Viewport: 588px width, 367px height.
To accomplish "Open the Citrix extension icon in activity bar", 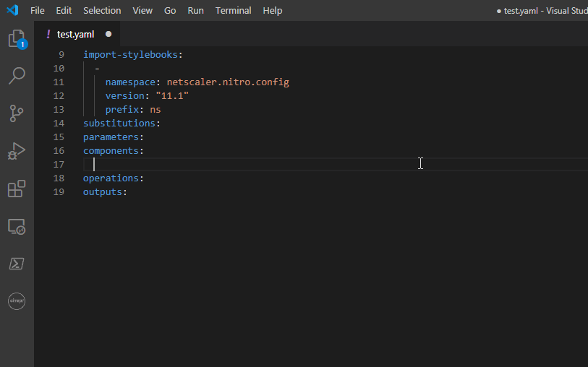I will (x=17, y=301).
